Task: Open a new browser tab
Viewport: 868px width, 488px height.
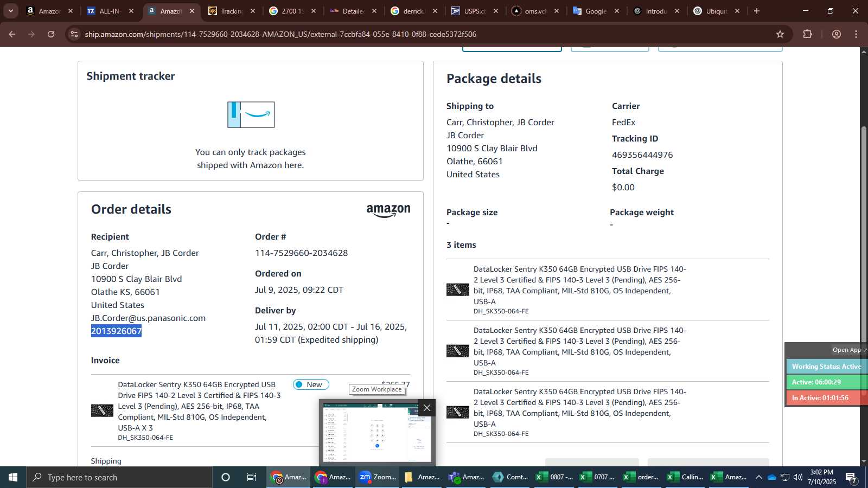Action: pyautogui.click(x=757, y=11)
